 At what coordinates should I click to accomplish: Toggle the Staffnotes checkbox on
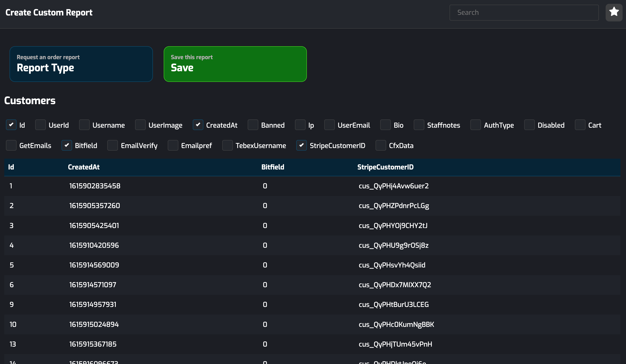419,125
